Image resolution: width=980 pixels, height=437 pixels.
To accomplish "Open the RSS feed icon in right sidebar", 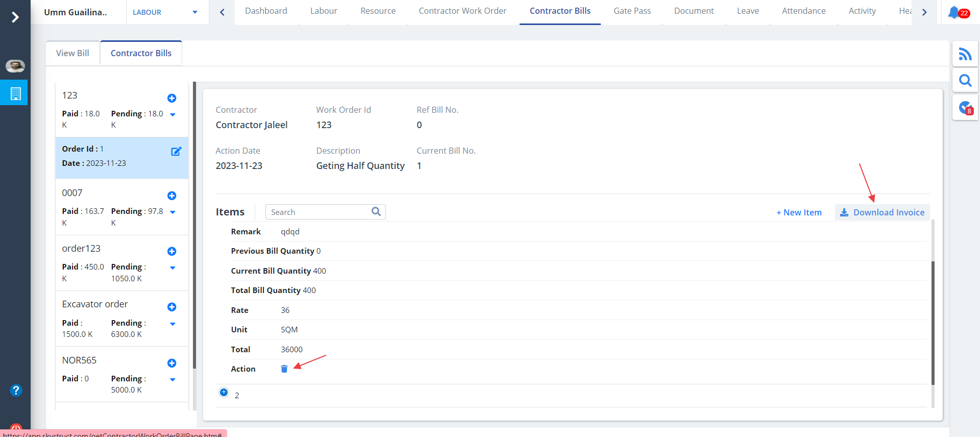I will pos(965,54).
